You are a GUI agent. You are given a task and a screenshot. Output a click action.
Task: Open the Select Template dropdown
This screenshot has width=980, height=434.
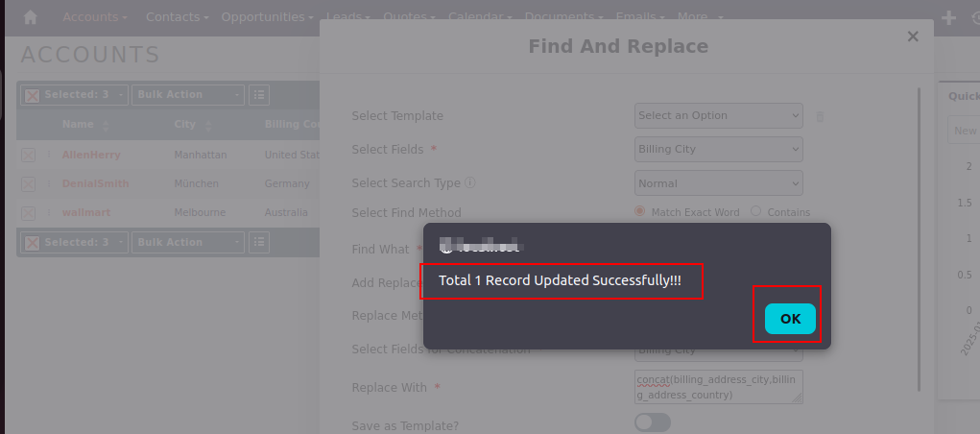pyautogui.click(x=719, y=115)
